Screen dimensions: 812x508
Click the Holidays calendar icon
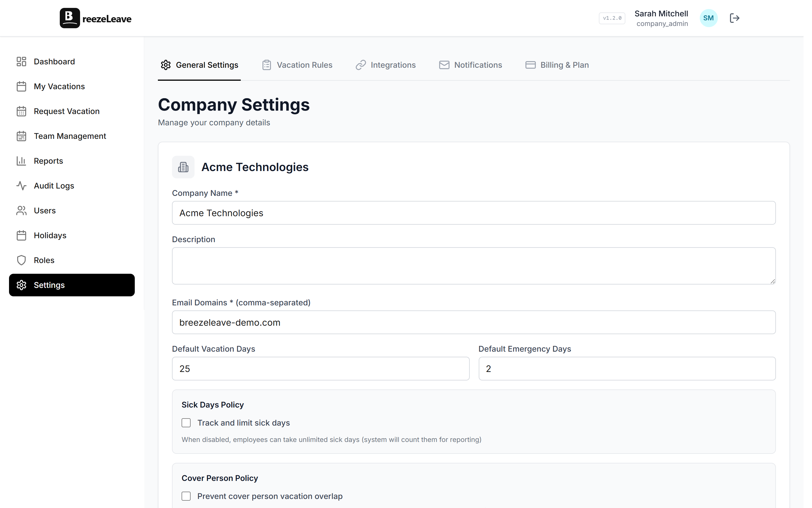[x=21, y=236]
